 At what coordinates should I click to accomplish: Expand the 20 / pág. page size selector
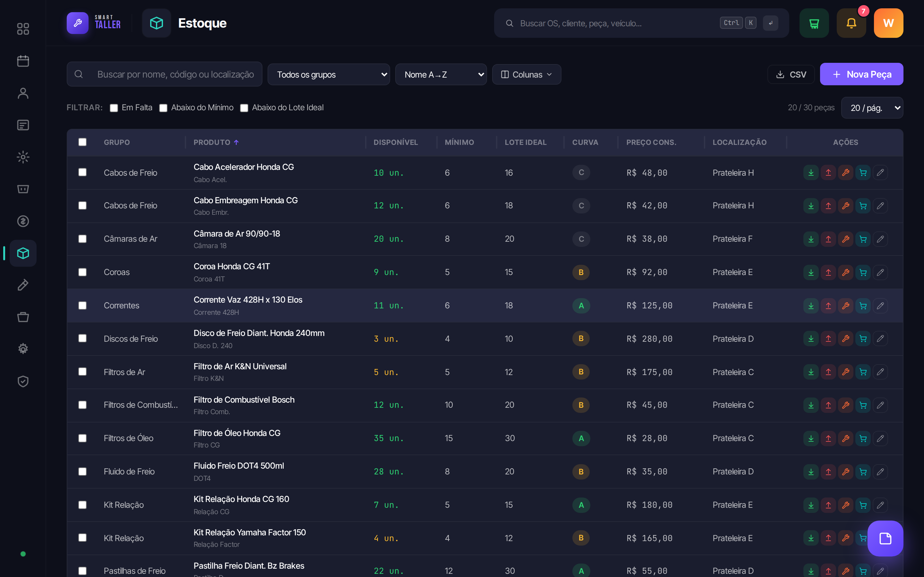872,108
